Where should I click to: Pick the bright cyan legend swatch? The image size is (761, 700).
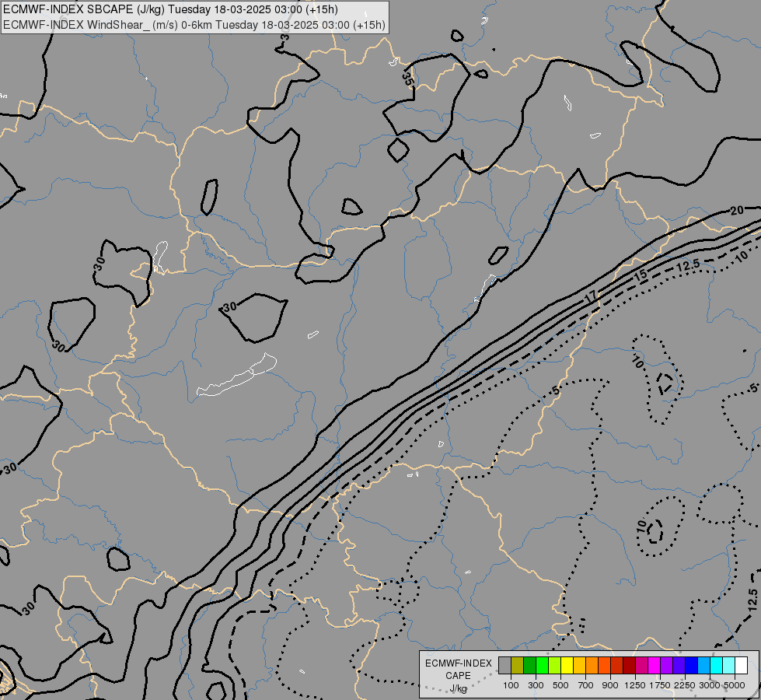pos(716,665)
